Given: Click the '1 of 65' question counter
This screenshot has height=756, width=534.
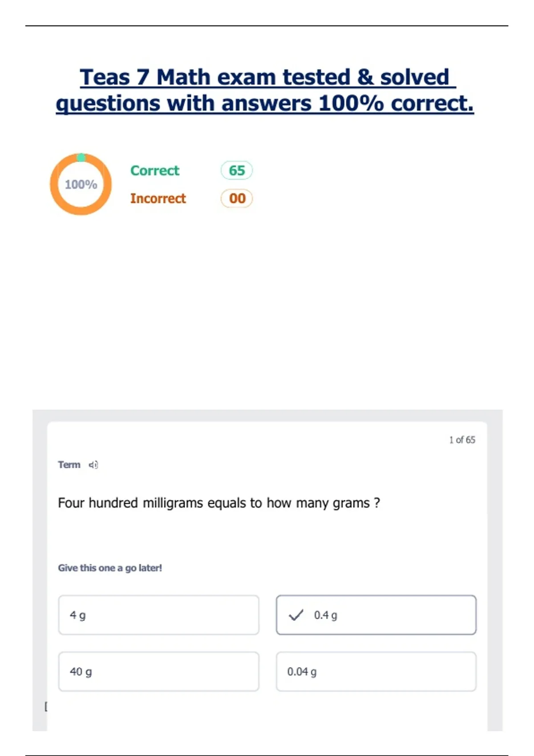Looking at the screenshot, I should pyautogui.click(x=462, y=440).
